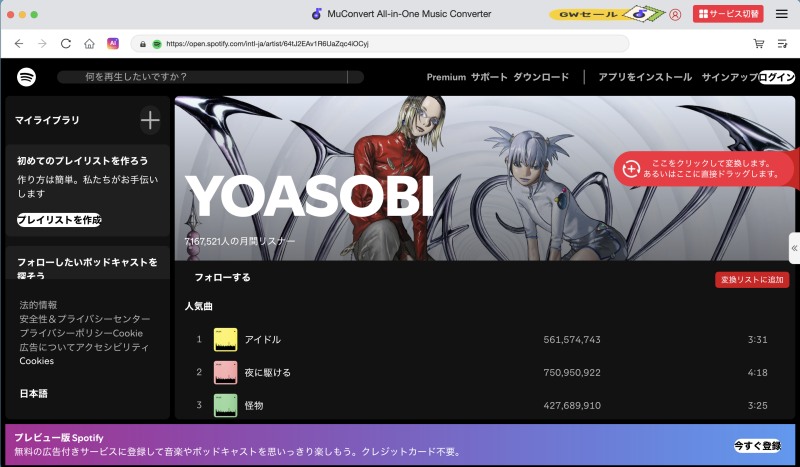The image size is (800, 467).
Task: Open the サポート link
Action: tap(489, 77)
